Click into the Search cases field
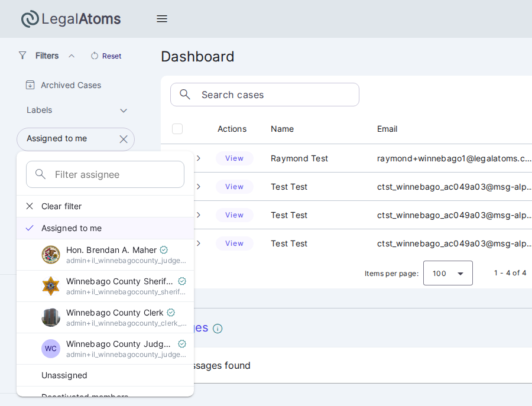 [x=265, y=95]
